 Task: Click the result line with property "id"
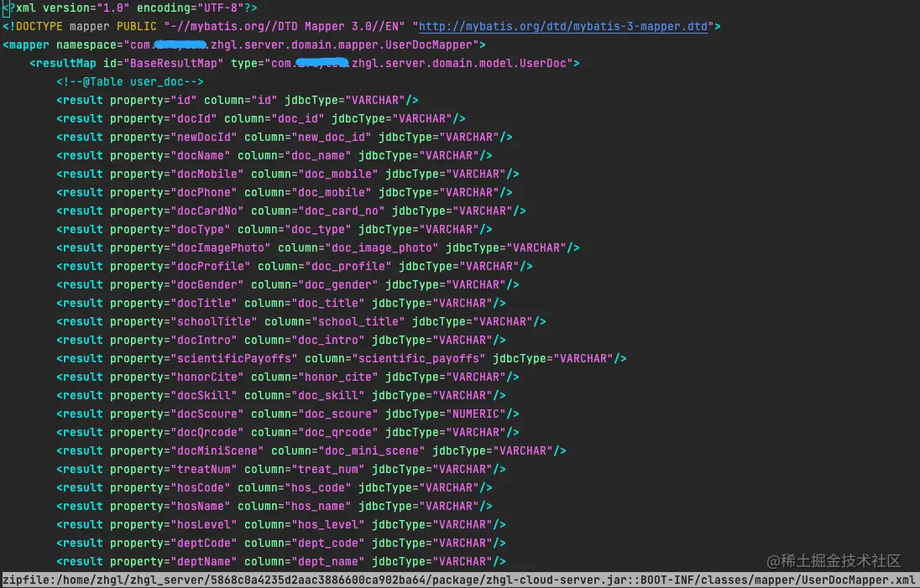pos(237,101)
